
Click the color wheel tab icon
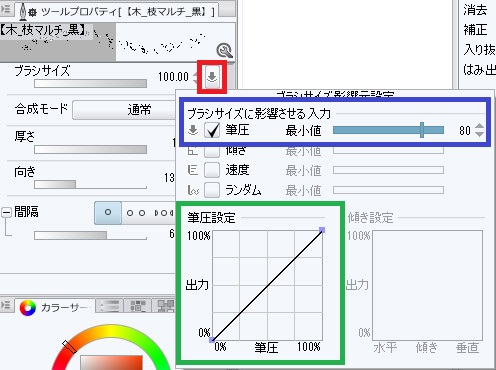pyautogui.click(x=27, y=308)
